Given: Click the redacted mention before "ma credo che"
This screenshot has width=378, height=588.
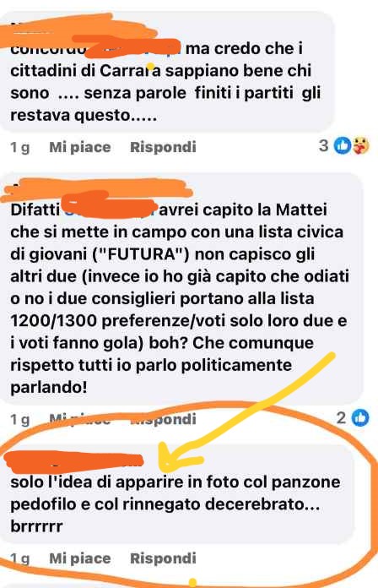Looking at the screenshot, I should coord(134,49).
